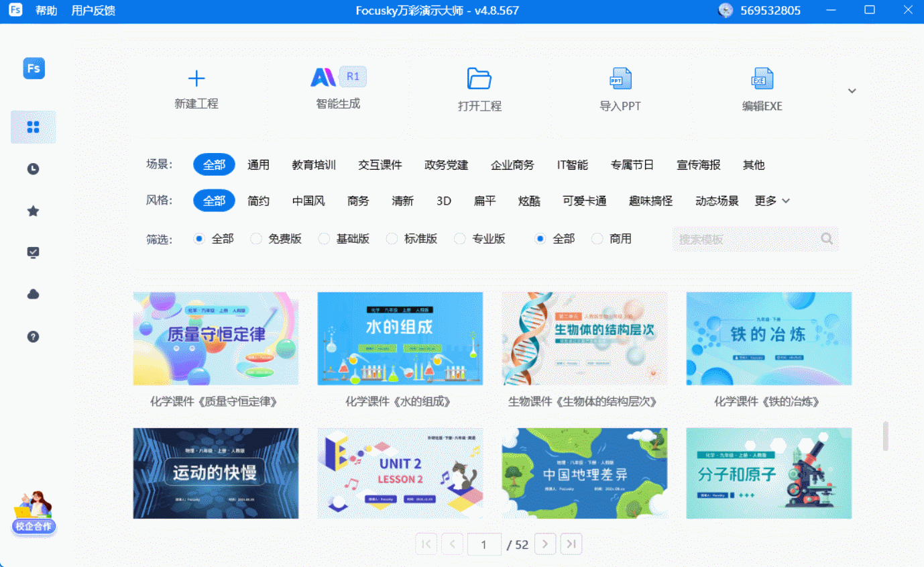Click the 校企合作 button
924x567 pixels.
pyautogui.click(x=34, y=526)
